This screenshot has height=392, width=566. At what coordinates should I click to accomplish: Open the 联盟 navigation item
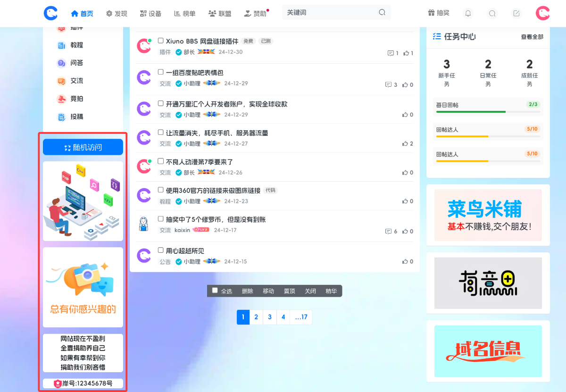(220, 14)
